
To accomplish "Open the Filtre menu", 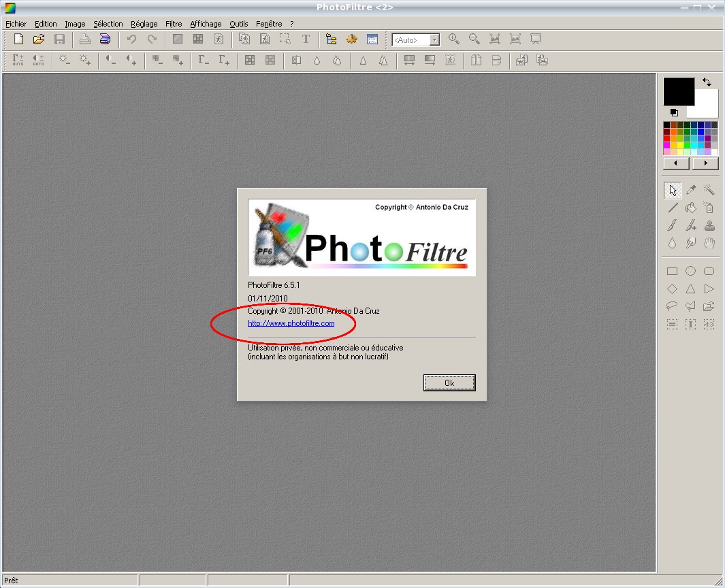I will [x=174, y=24].
